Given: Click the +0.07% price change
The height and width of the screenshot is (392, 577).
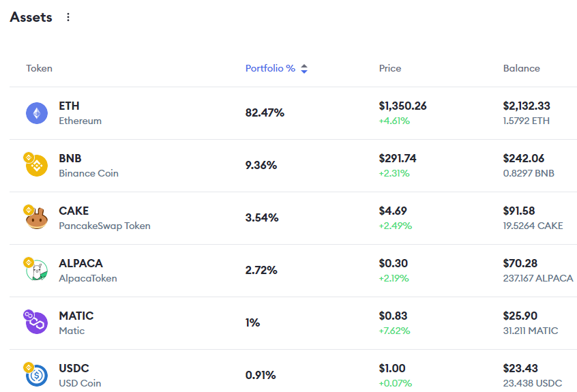Looking at the screenshot, I should click(396, 383).
